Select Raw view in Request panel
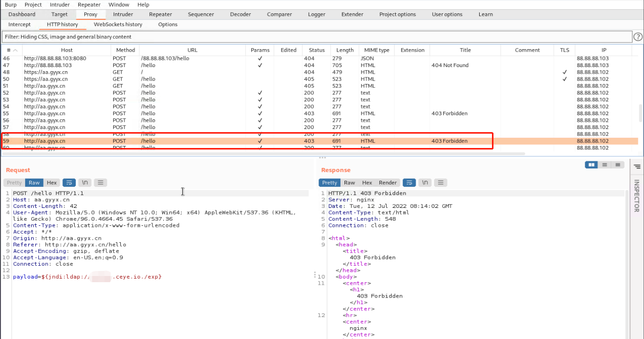Image resolution: width=644 pixels, height=339 pixels. tap(34, 182)
